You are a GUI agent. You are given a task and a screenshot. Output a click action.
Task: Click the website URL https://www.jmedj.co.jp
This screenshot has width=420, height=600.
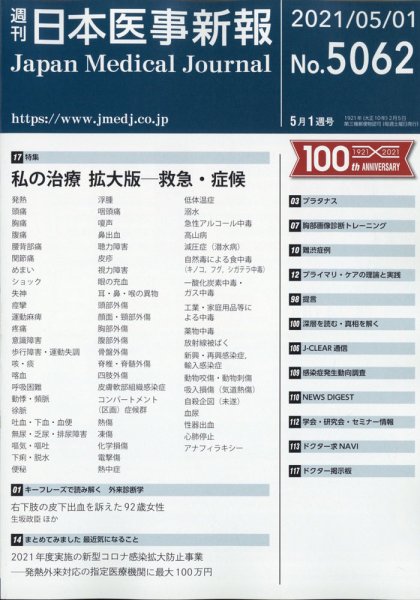(x=90, y=119)
